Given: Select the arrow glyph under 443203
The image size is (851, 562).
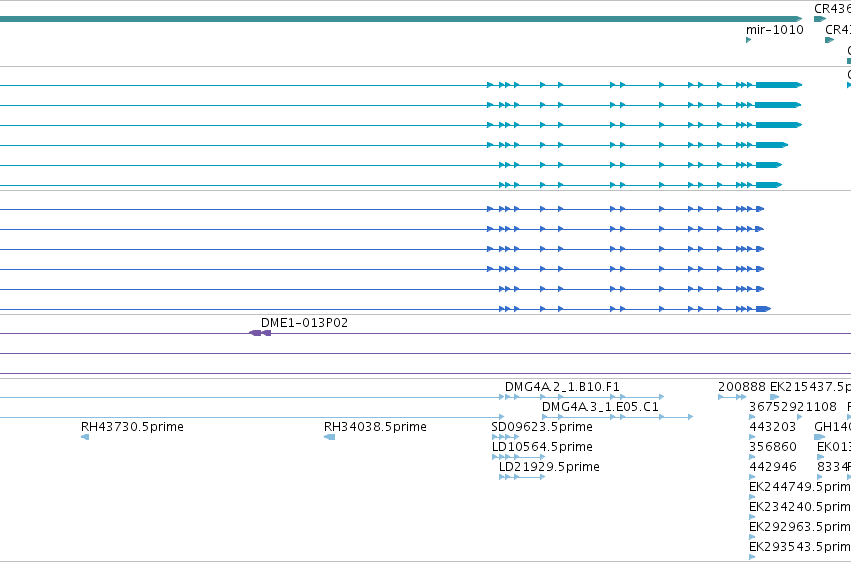Looking at the screenshot, I should (x=752, y=437).
